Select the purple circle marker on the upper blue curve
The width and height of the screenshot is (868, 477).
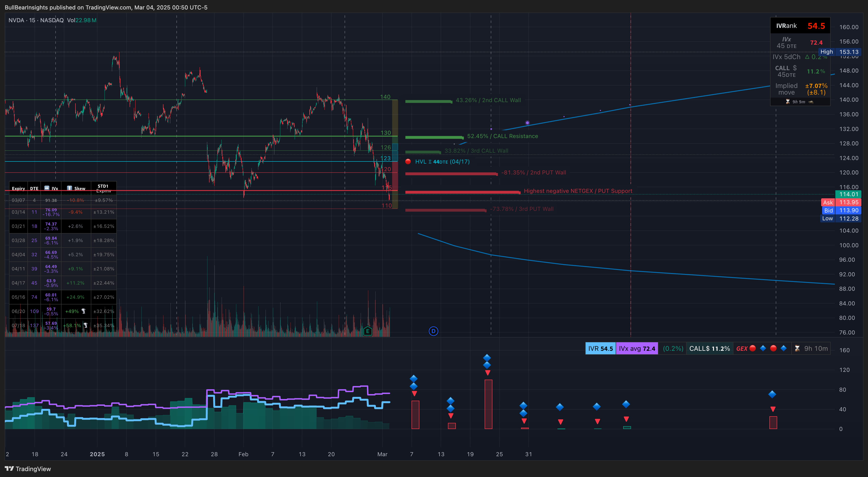(527, 123)
